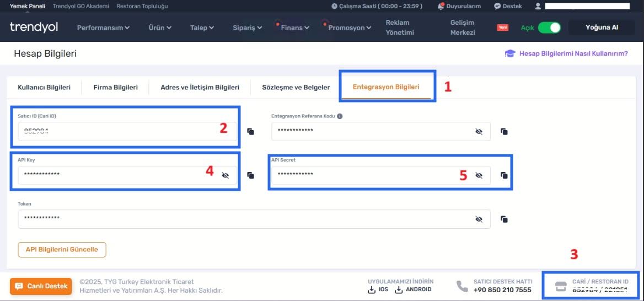The height and width of the screenshot is (301, 644).
Task: Copy the Satıcı ID value
Action: [x=250, y=131]
